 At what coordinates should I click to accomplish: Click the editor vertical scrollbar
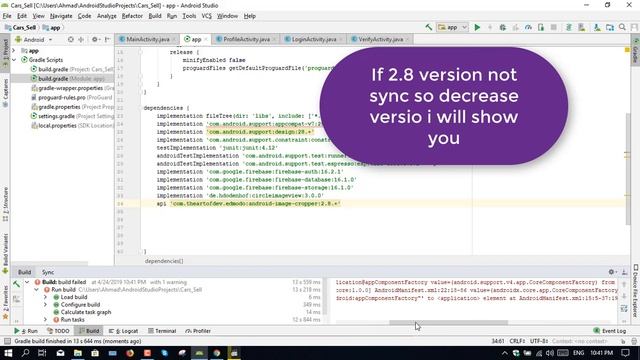click(x=627, y=168)
